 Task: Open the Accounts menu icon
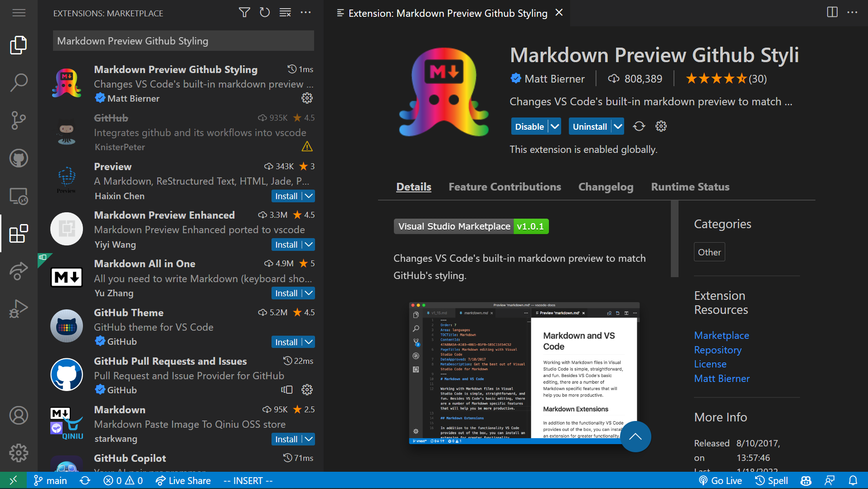pyautogui.click(x=19, y=415)
